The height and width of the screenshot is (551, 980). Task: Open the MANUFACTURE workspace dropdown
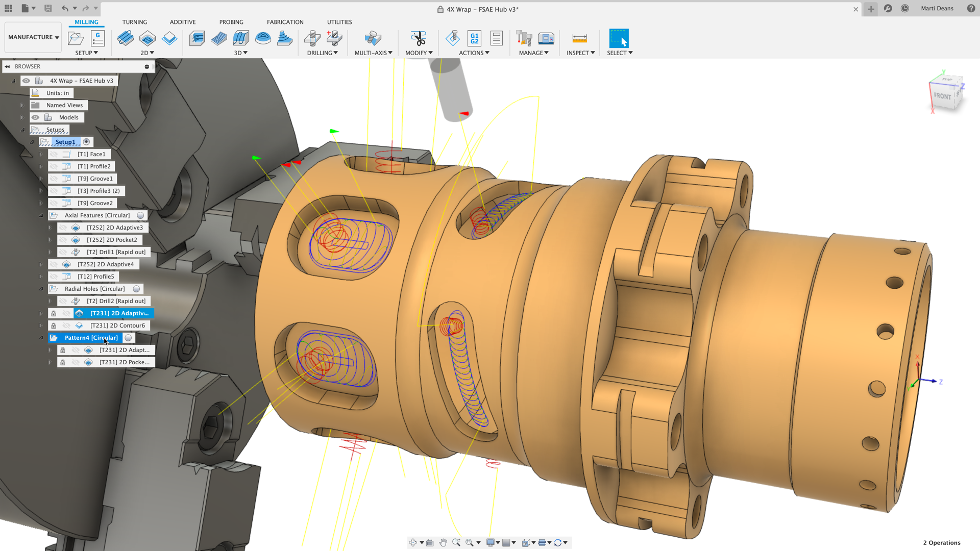[x=33, y=37]
